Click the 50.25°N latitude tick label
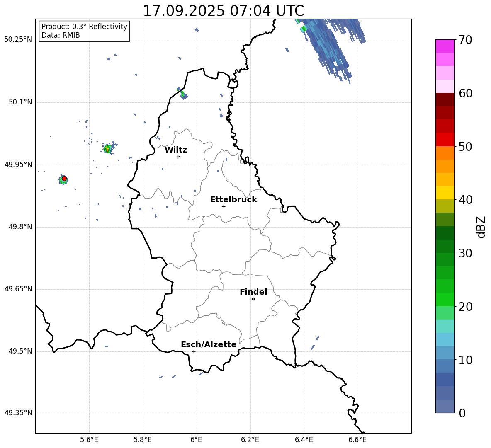491x448 pixels. (x=18, y=40)
